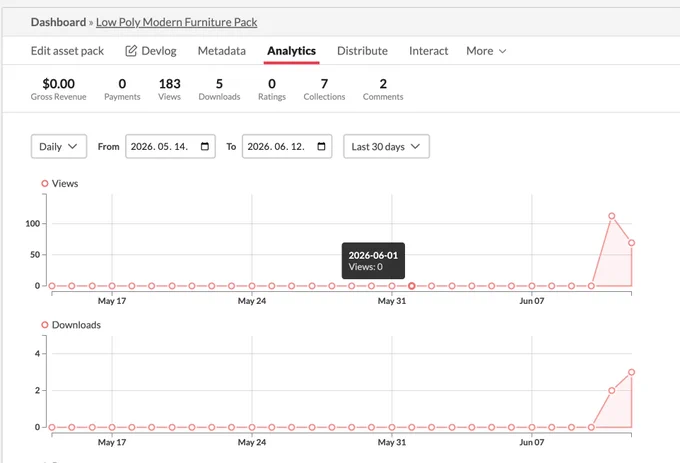The width and height of the screenshot is (680, 463).
Task: Click the May 31 label under Downloads chart
Action: 392,442
